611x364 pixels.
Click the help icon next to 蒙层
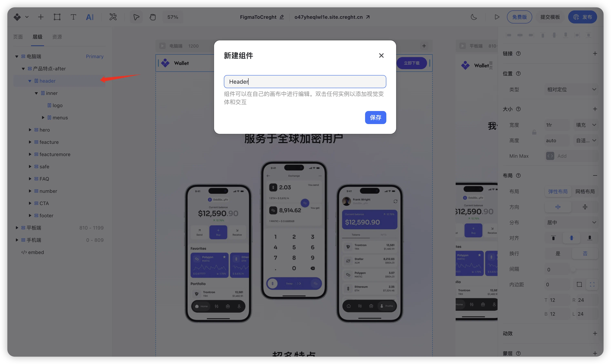[518, 353]
